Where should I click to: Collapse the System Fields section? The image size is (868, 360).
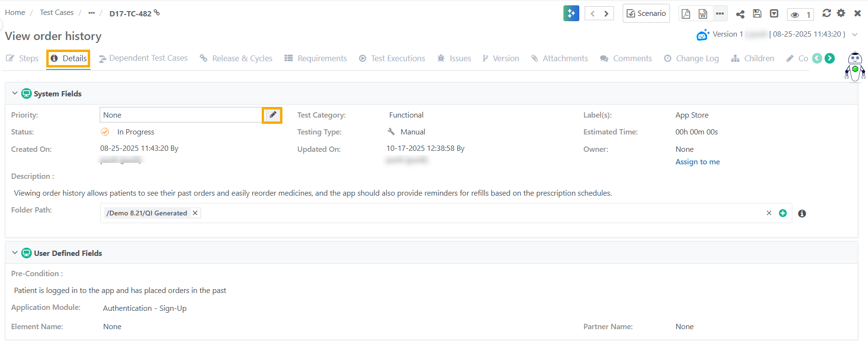click(14, 93)
